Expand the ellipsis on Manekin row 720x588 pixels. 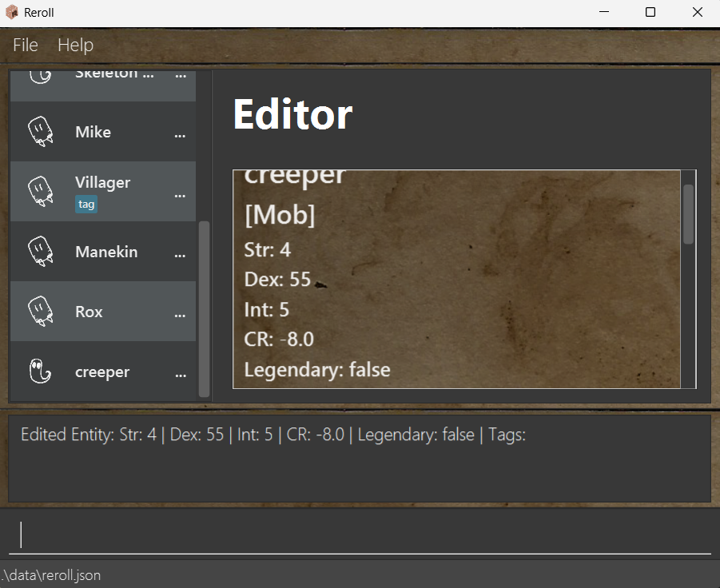[180, 256]
